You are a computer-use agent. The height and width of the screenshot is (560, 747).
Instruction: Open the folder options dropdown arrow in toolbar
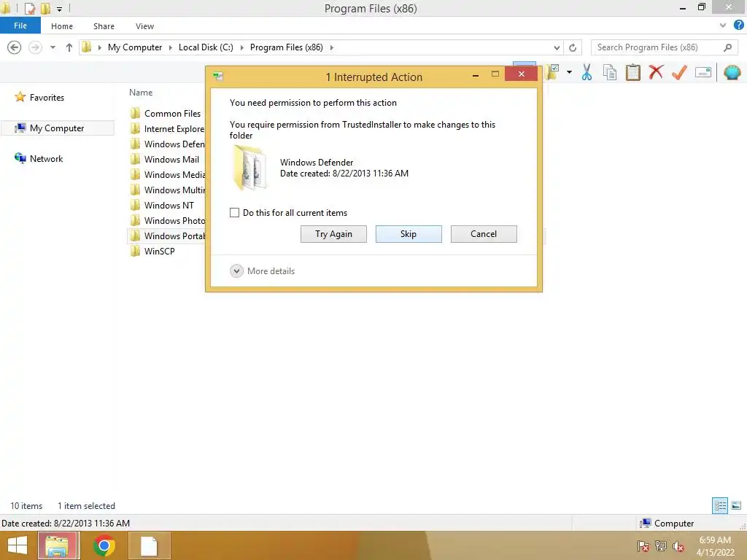pyautogui.click(x=569, y=72)
